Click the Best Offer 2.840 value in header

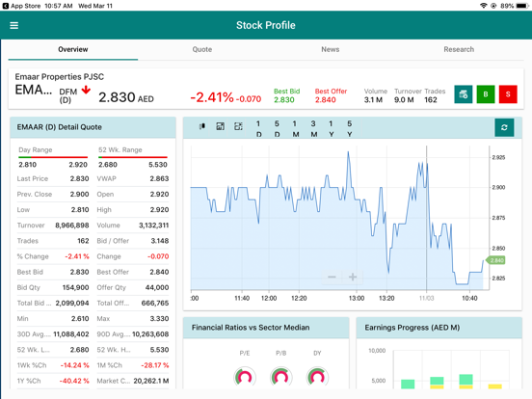(x=326, y=100)
